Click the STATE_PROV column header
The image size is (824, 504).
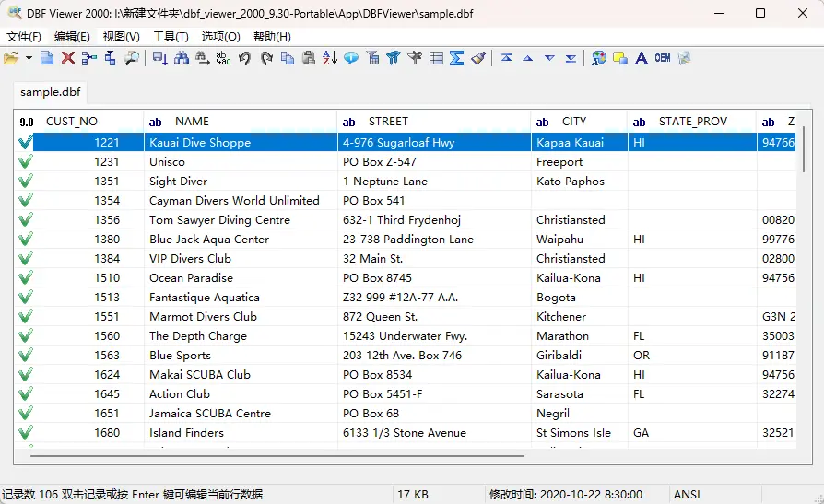point(691,122)
